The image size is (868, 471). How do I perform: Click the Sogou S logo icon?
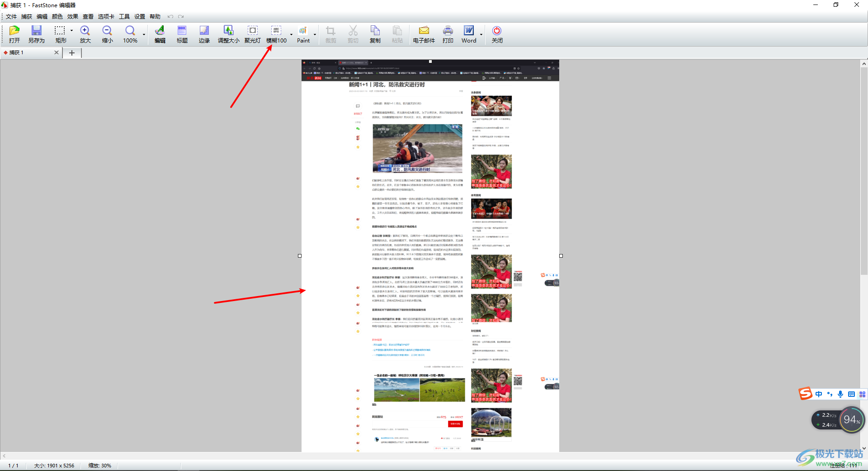806,394
